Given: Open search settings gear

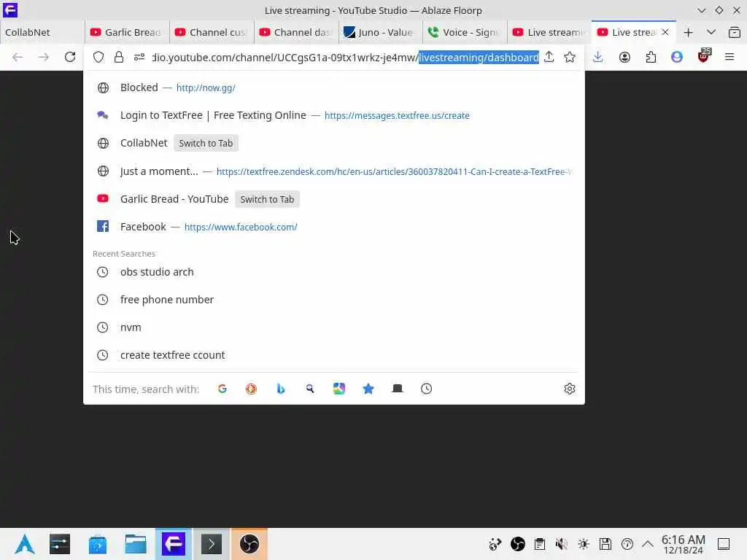Looking at the screenshot, I should (569, 389).
